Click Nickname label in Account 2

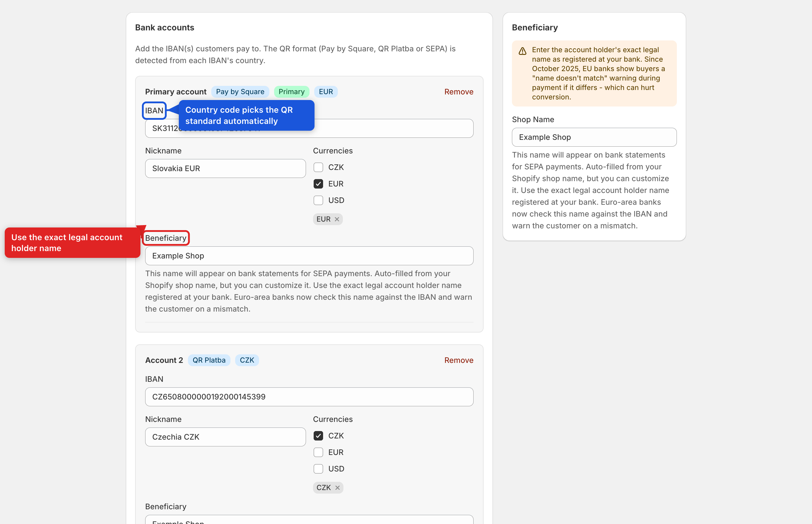(x=163, y=419)
